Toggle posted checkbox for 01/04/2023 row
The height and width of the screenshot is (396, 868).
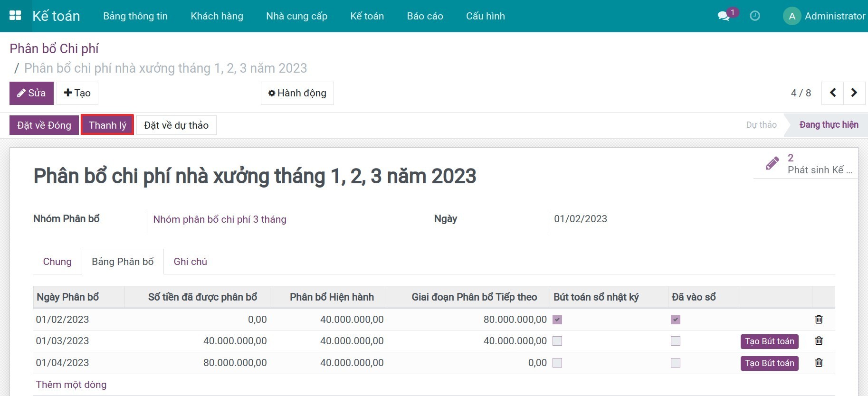click(x=675, y=363)
